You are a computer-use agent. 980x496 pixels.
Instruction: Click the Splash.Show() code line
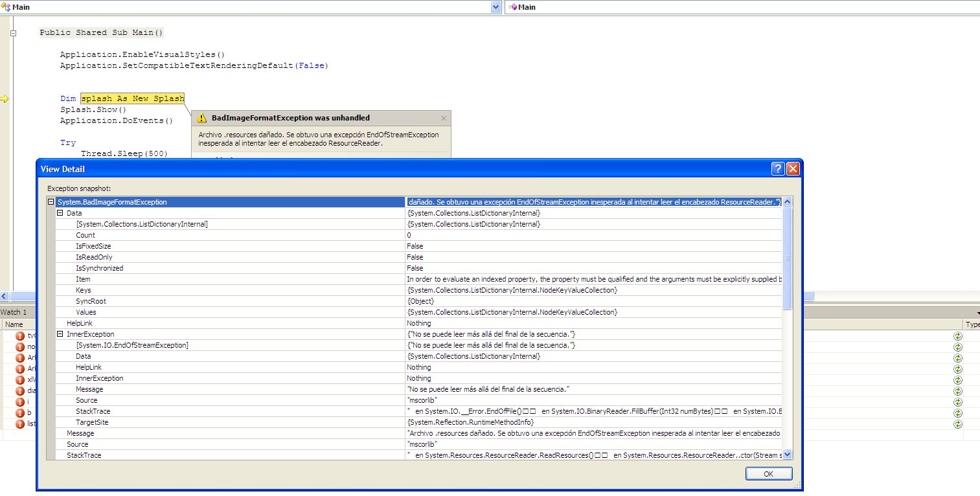pos(93,109)
